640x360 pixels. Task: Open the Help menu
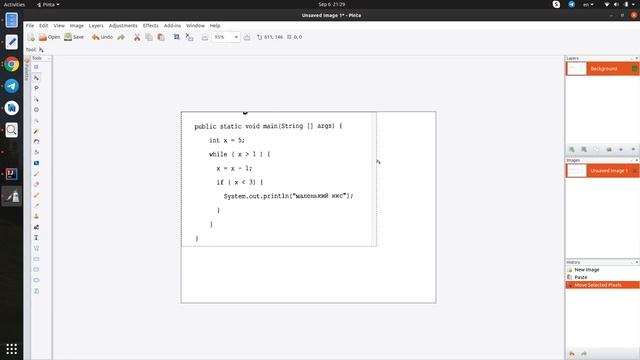[x=215, y=26]
